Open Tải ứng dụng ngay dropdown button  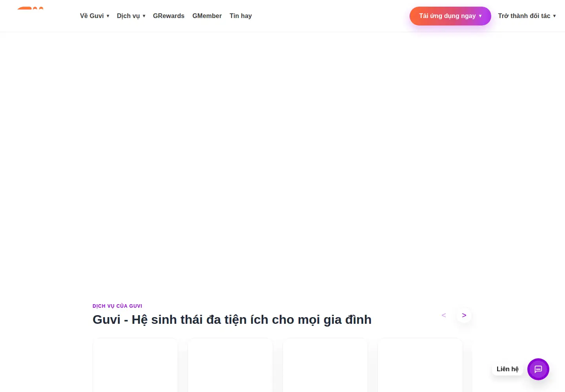tap(450, 16)
